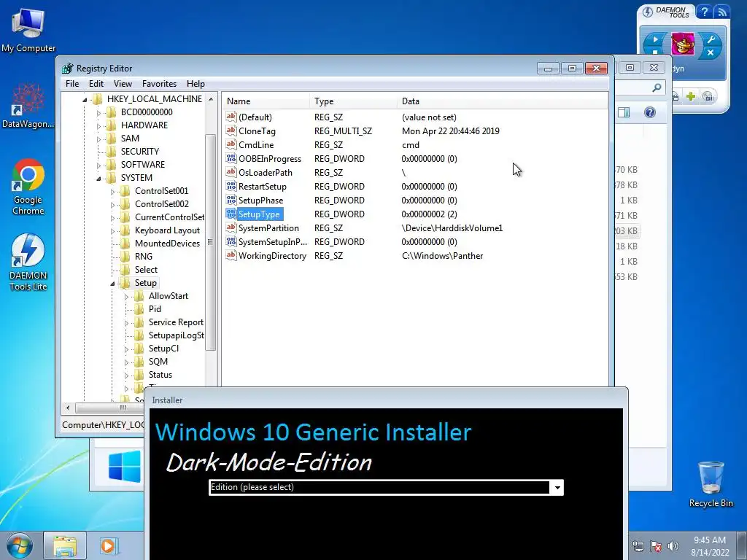The image size is (747, 560).
Task: Toggle the preview pane icon in background window
Action: click(x=624, y=112)
